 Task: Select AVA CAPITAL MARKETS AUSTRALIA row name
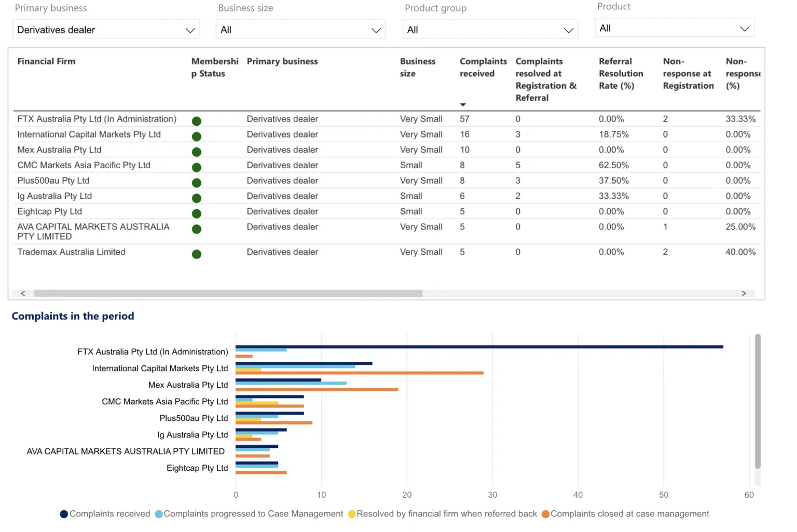tap(93, 231)
